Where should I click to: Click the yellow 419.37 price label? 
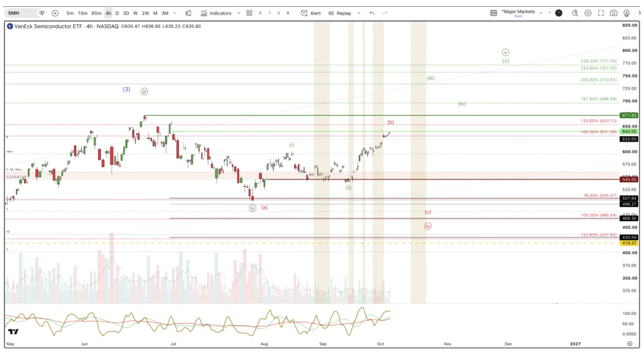tap(629, 243)
